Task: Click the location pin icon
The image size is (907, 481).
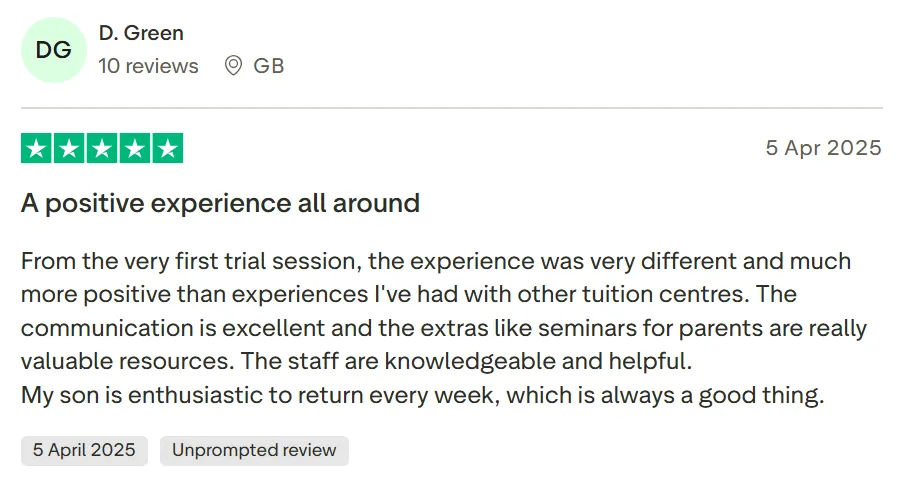Action: [x=234, y=66]
